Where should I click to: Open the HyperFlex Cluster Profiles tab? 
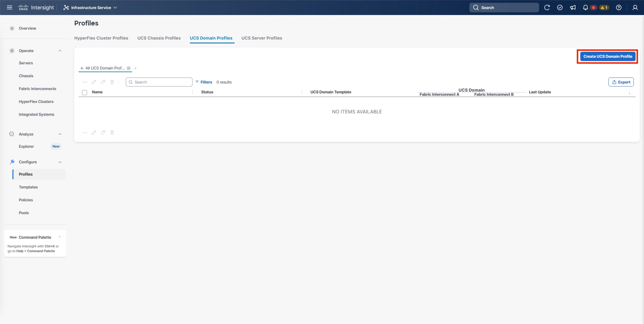point(101,38)
